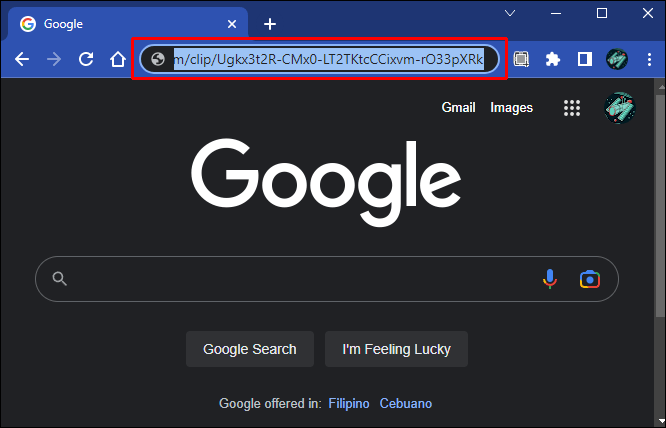Open the Google Account avatar on page

pos(619,108)
